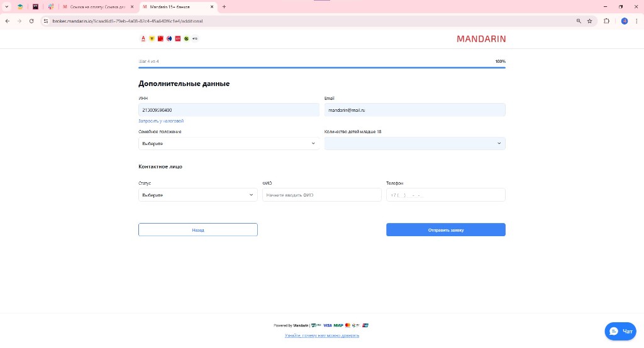
Task: Open a new browser tab with plus
Action: pyautogui.click(x=224, y=7)
